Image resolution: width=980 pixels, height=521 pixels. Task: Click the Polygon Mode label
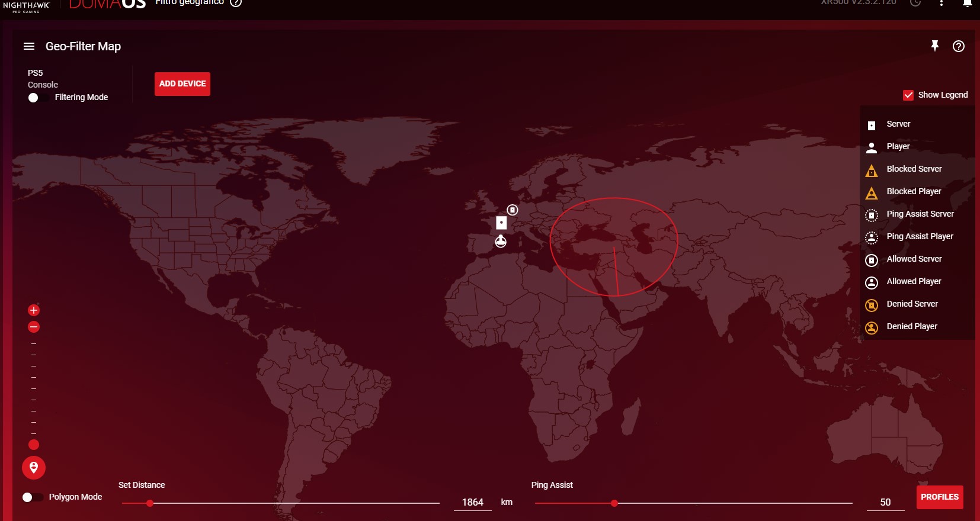[x=75, y=497]
